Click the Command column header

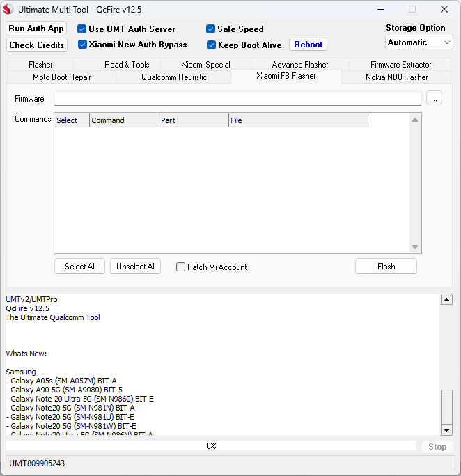click(124, 120)
